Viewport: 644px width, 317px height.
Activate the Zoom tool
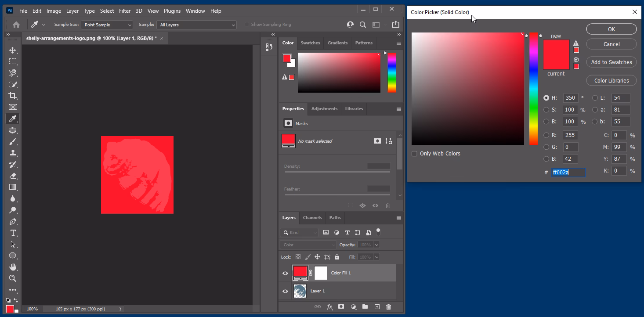click(13, 278)
